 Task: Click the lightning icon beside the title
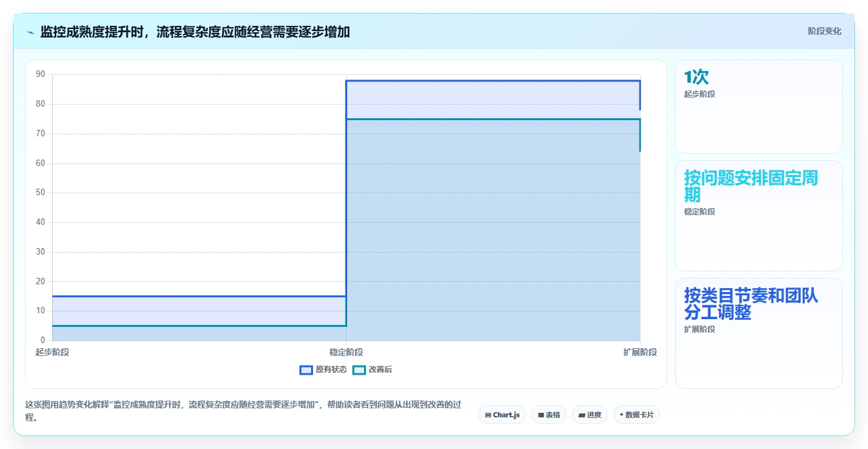point(31,32)
